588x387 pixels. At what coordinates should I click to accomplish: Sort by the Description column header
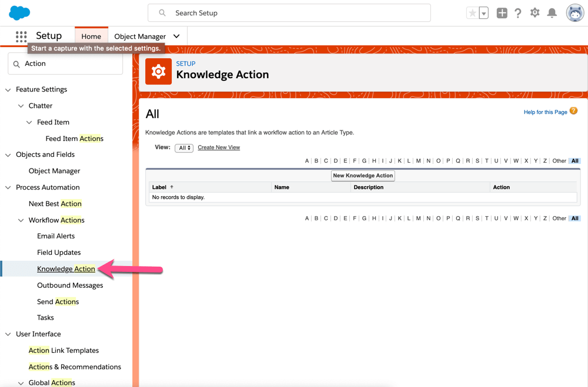coord(368,187)
